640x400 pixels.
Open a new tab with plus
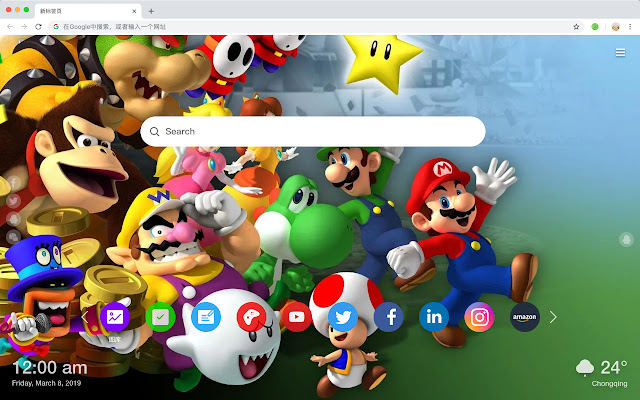click(151, 11)
